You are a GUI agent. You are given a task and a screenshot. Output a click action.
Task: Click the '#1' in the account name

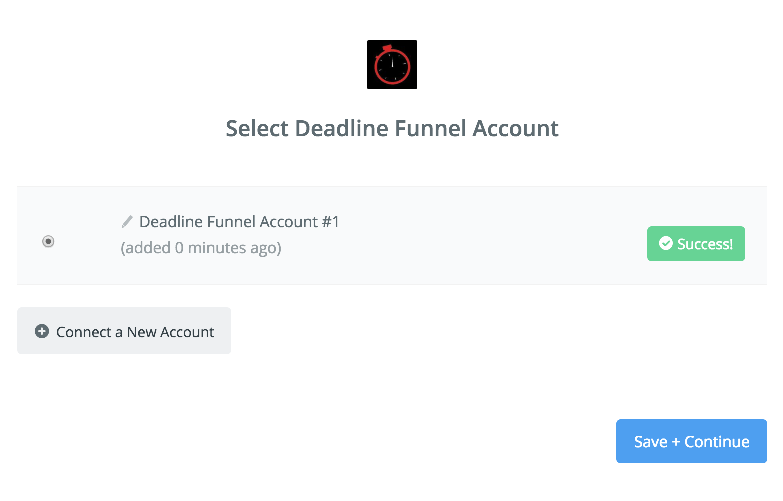pos(330,221)
